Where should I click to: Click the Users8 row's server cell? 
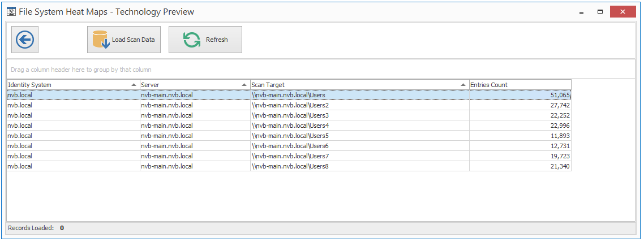point(167,166)
